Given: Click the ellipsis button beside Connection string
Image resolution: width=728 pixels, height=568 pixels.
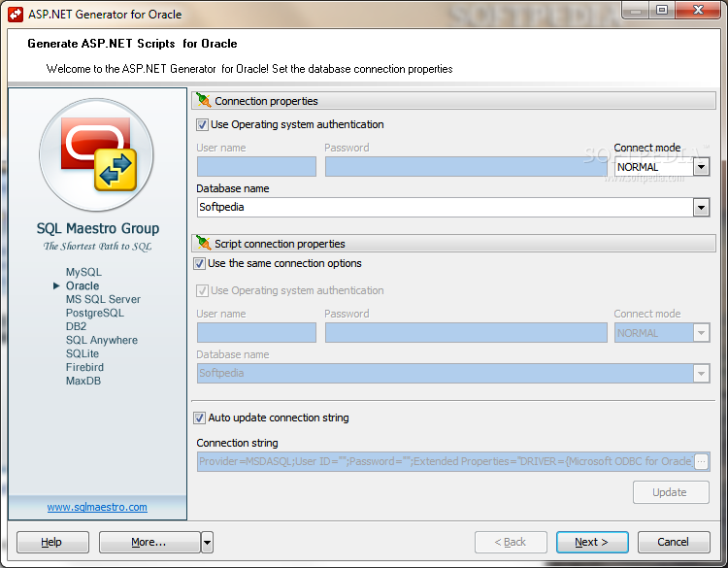Looking at the screenshot, I should (x=702, y=461).
